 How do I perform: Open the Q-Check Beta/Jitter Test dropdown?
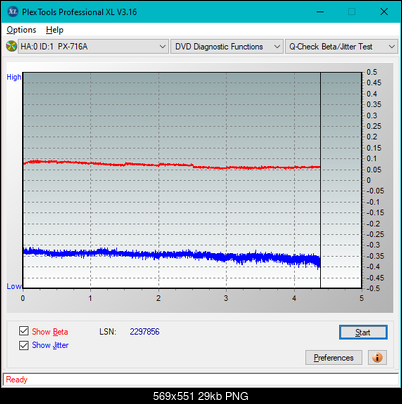(x=342, y=47)
